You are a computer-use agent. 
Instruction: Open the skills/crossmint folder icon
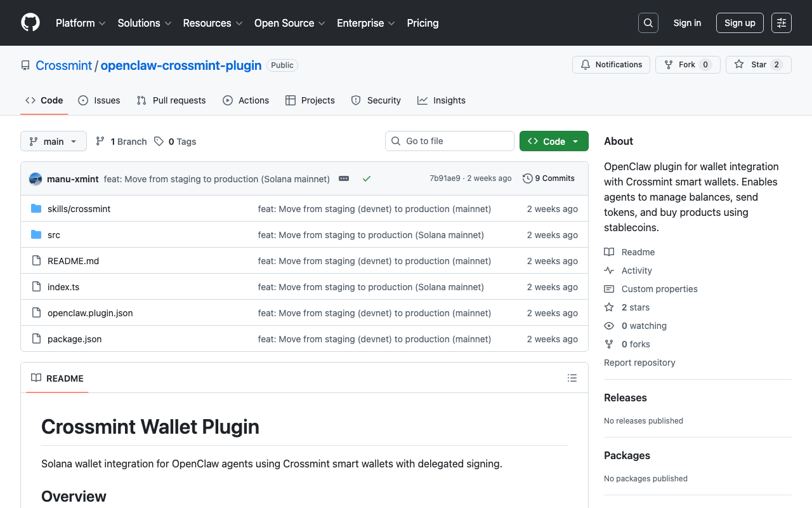tap(36, 208)
